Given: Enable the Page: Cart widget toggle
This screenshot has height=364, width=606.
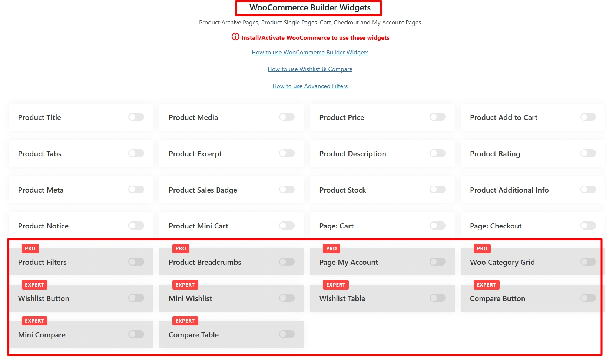Looking at the screenshot, I should coord(437,226).
